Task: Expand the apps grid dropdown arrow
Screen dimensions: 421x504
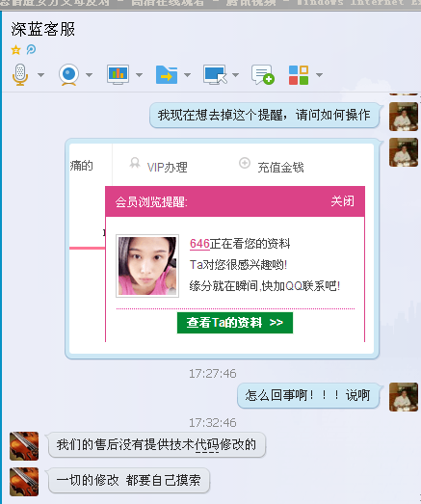Action: coord(319,75)
